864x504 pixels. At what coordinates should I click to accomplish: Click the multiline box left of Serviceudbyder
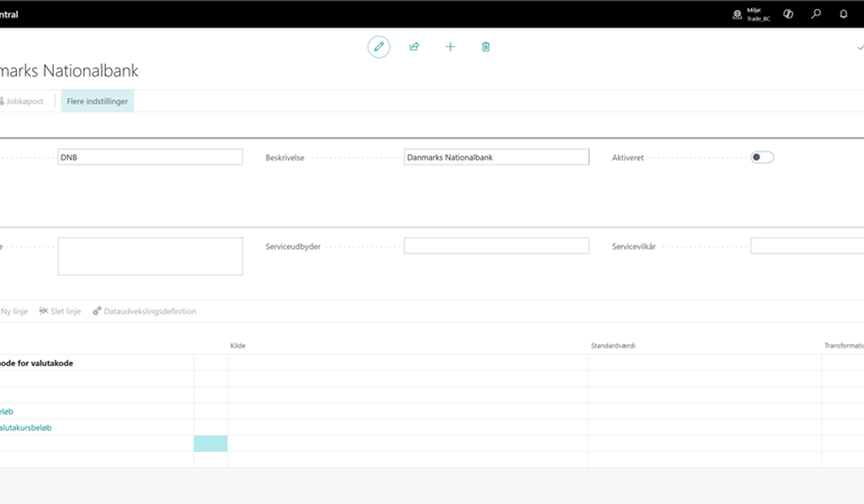pyautogui.click(x=150, y=256)
